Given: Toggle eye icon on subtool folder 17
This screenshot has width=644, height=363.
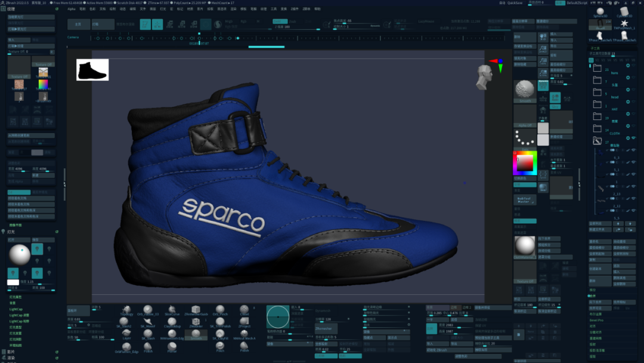Looking at the screenshot, I should coord(634,138).
